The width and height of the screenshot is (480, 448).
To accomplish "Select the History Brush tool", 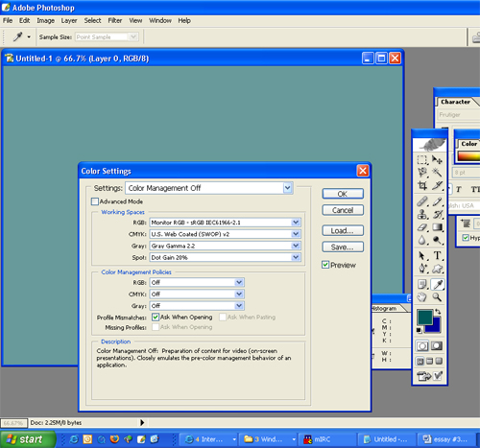I will coord(437,214).
